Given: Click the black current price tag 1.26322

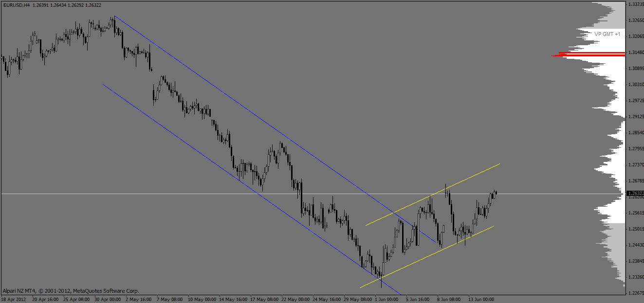Looking at the screenshot, I should 634,194.
